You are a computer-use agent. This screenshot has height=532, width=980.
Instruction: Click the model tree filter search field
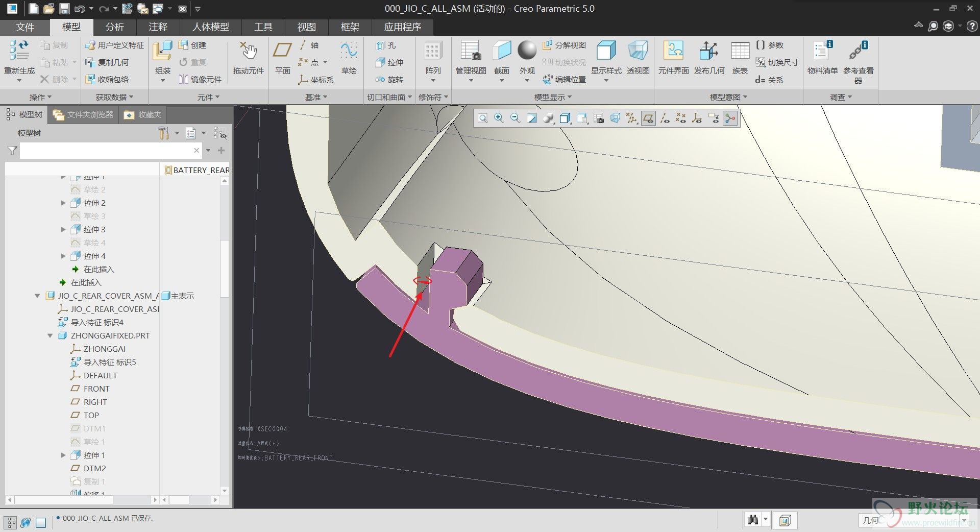point(110,150)
